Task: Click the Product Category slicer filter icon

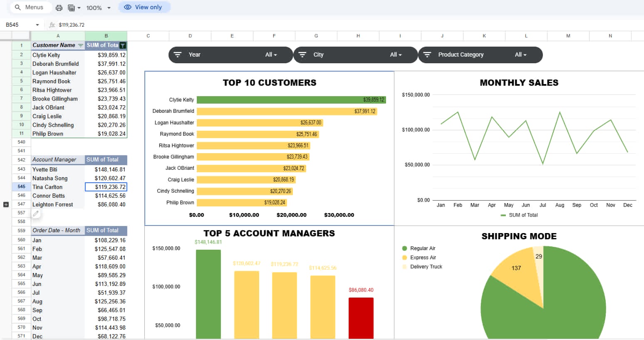Action: pyautogui.click(x=427, y=55)
